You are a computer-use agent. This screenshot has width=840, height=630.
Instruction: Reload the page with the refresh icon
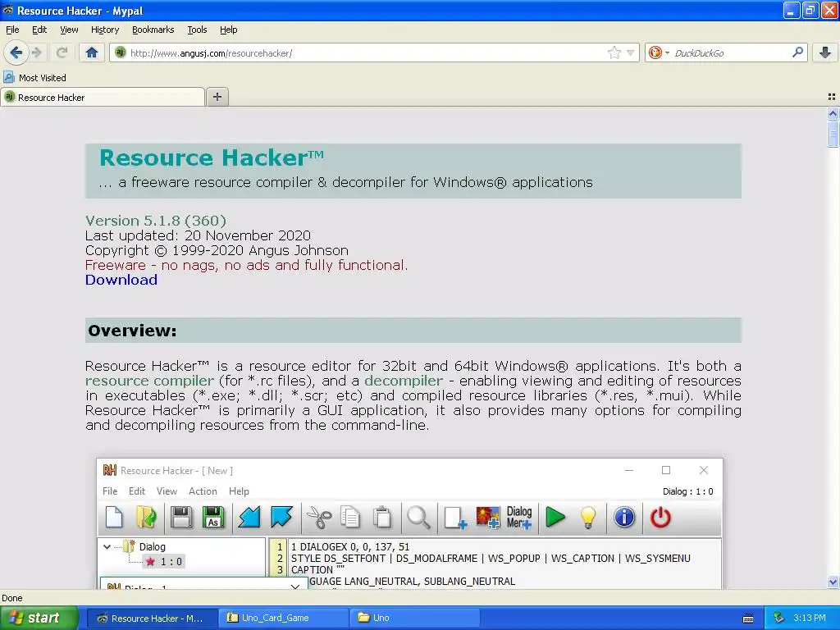62,52
